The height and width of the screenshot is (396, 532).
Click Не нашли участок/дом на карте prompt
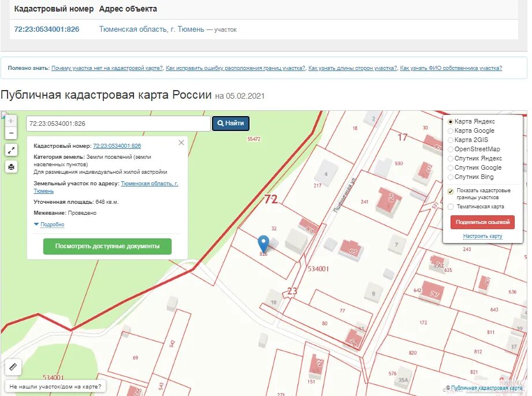point(55,387)
